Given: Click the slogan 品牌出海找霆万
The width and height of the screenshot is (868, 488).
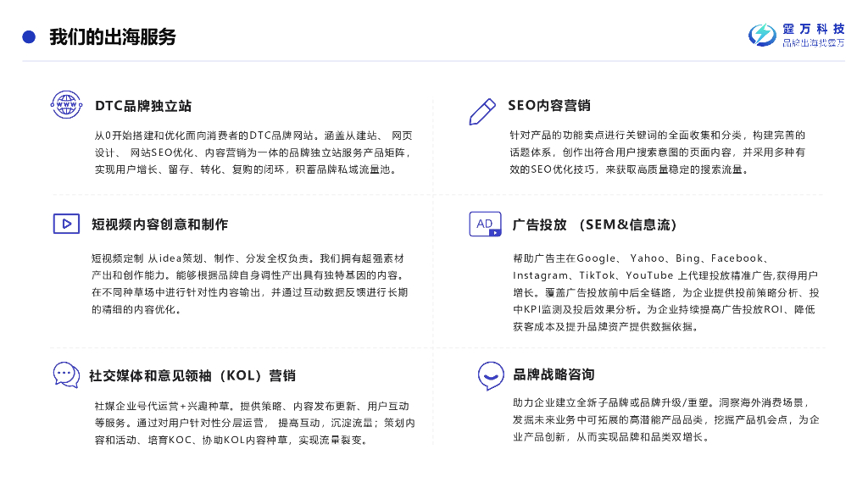Looking at the screenshot, I should 814,43.
